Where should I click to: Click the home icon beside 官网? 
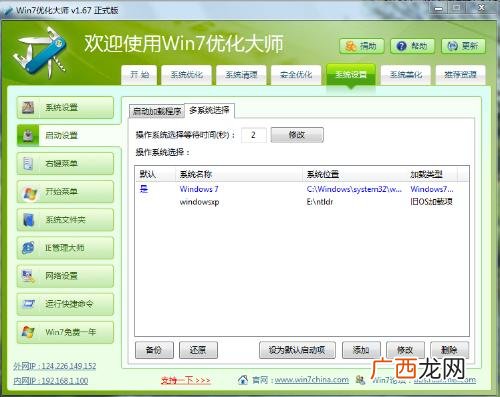tap(243, 380)
